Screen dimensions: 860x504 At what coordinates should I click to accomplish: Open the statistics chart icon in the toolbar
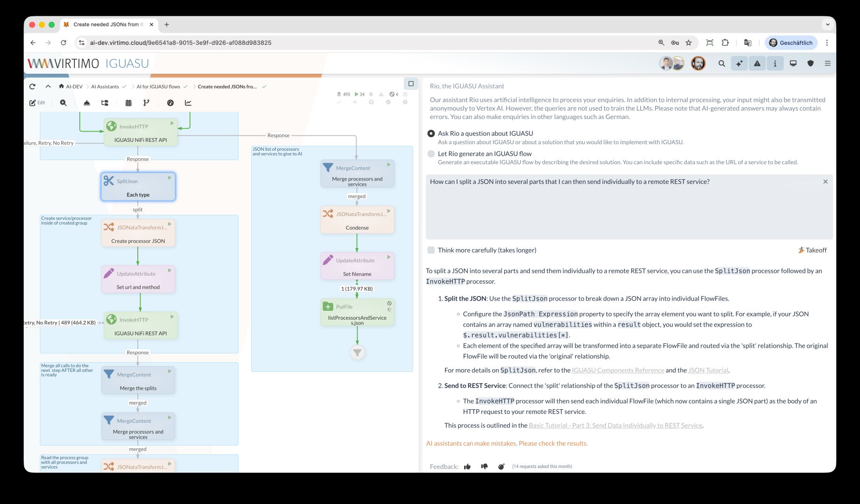click(x=188, y=103)
